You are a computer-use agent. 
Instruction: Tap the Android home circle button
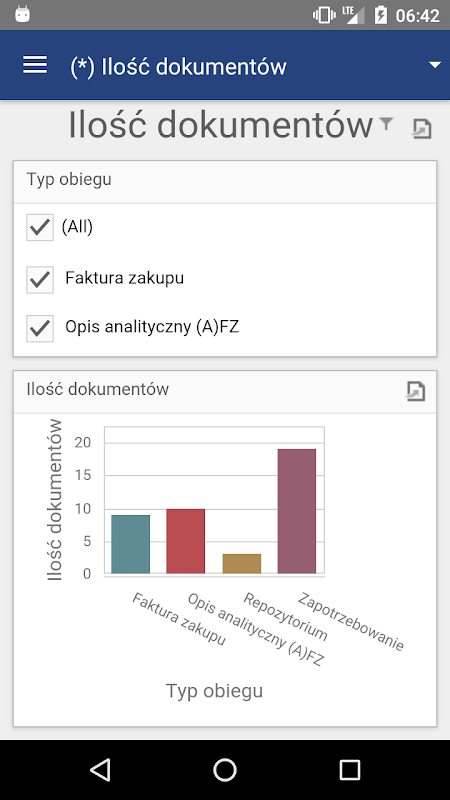(225, 769)
